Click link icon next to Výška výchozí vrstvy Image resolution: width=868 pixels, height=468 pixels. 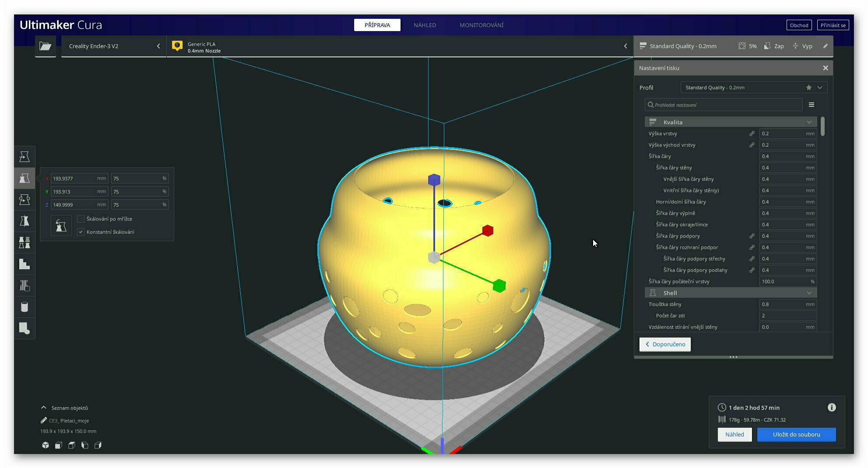coord(752,145)
